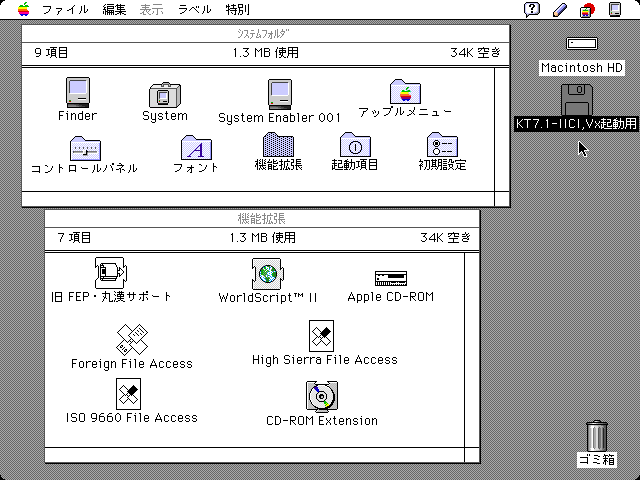Click the '9 項目' count in システムフォルダ window
Screen dimensions: 640x480
51,53
